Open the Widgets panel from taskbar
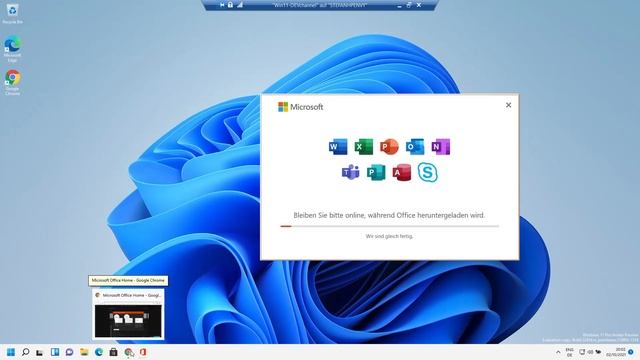This screenshot has height=360, width=640. [x=55, y=352]
